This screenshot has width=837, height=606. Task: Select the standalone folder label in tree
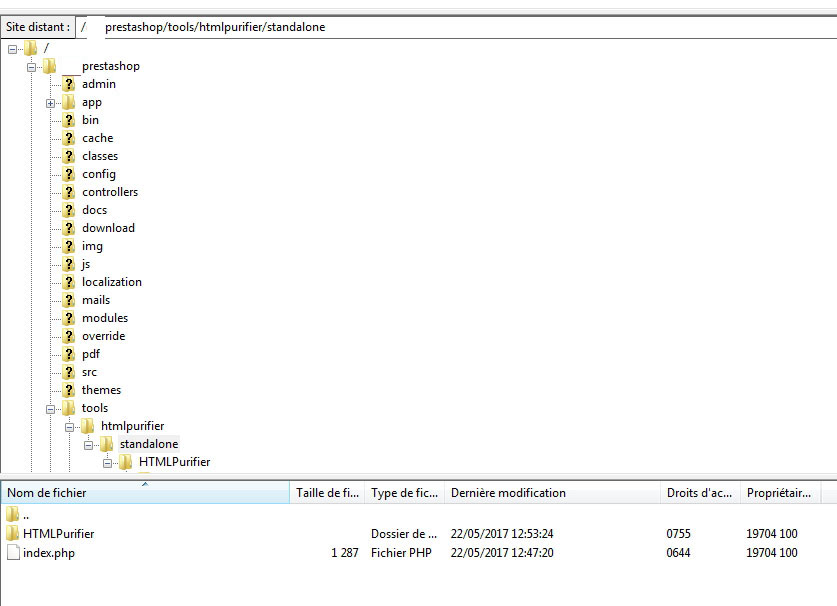(149, 444)
